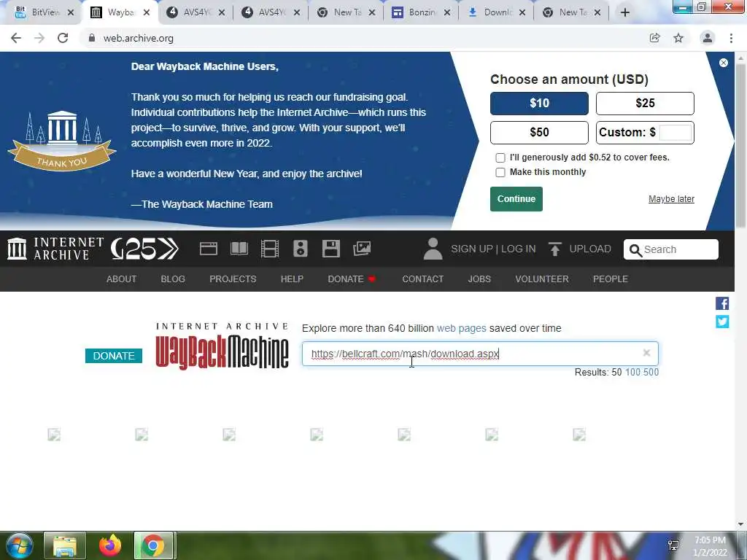
Task: Share on Facebook icon
Action: click(722, 303)
